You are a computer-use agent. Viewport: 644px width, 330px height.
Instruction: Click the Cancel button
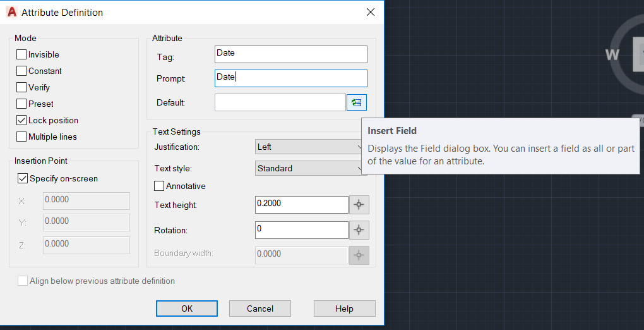click(260, 309)
